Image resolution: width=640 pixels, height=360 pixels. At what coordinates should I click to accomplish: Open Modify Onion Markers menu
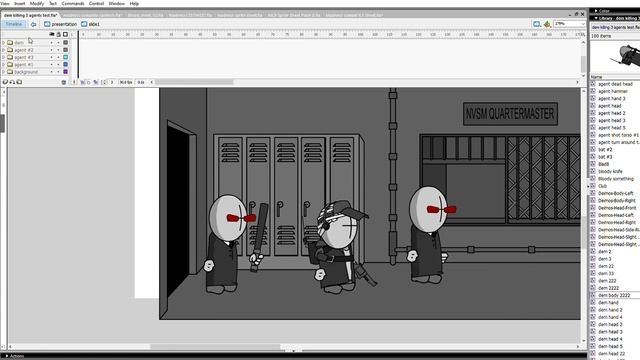click(x=104, y=82)
